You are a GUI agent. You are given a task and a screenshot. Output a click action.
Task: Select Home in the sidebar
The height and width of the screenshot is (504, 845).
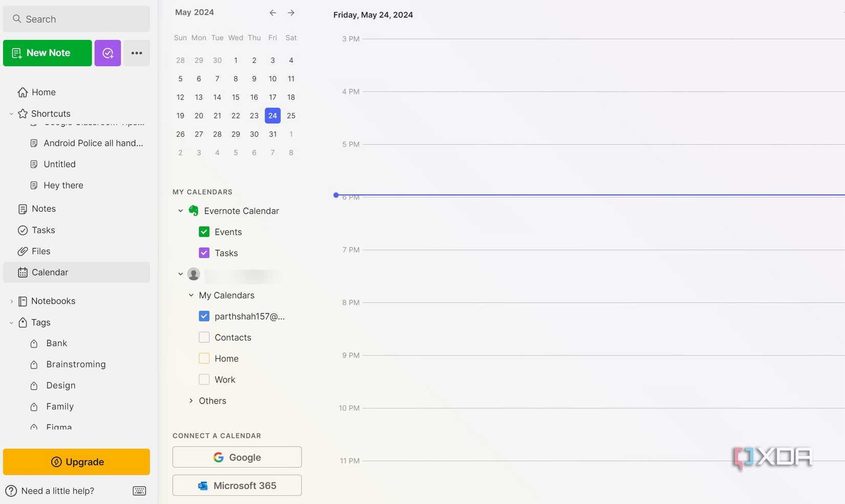[43, 92]
